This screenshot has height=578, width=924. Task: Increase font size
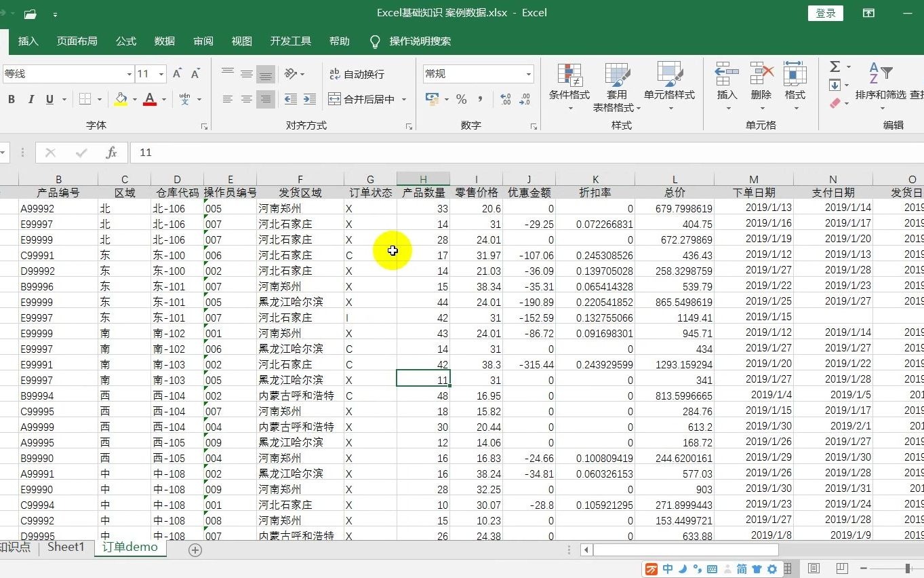(177, 74)
